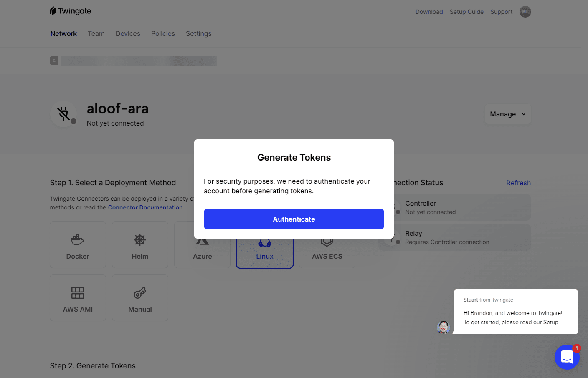
Task: Click Refresh connection status
Action: [518, 183]
